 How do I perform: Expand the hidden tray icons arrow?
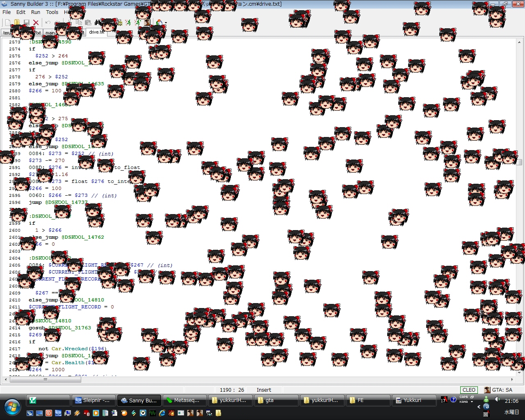tap(478, 407)
